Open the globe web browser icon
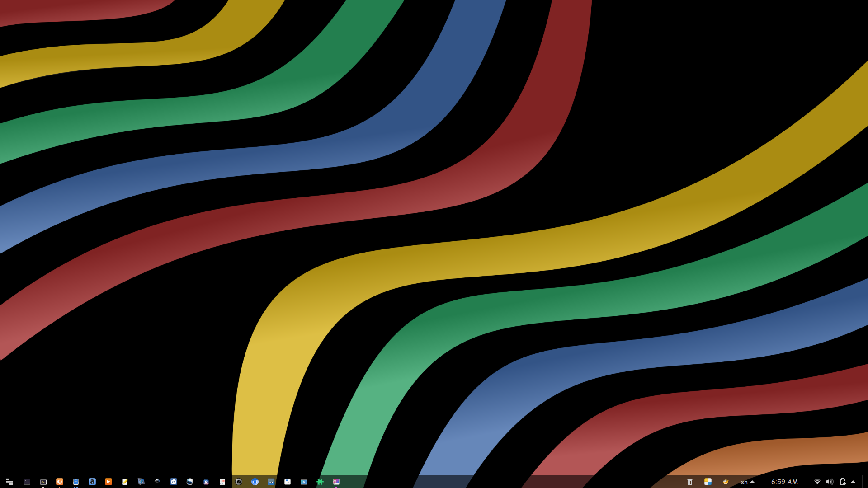 pos(190,482)
